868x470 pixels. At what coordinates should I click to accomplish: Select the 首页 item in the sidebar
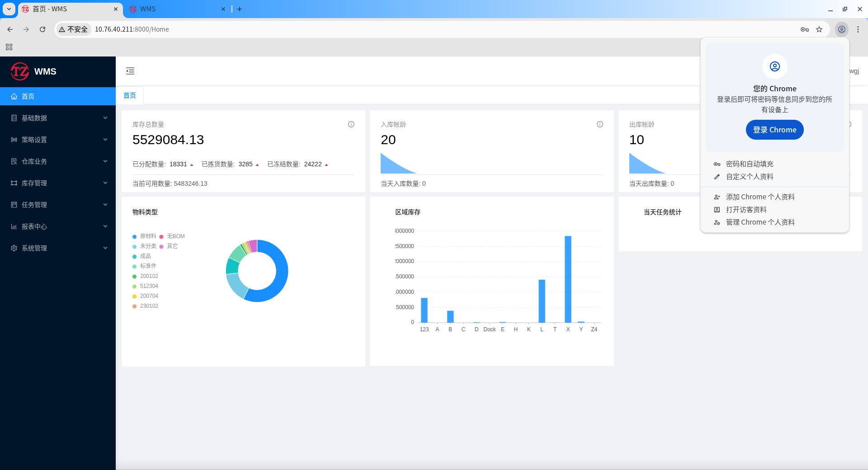[58, 96]
